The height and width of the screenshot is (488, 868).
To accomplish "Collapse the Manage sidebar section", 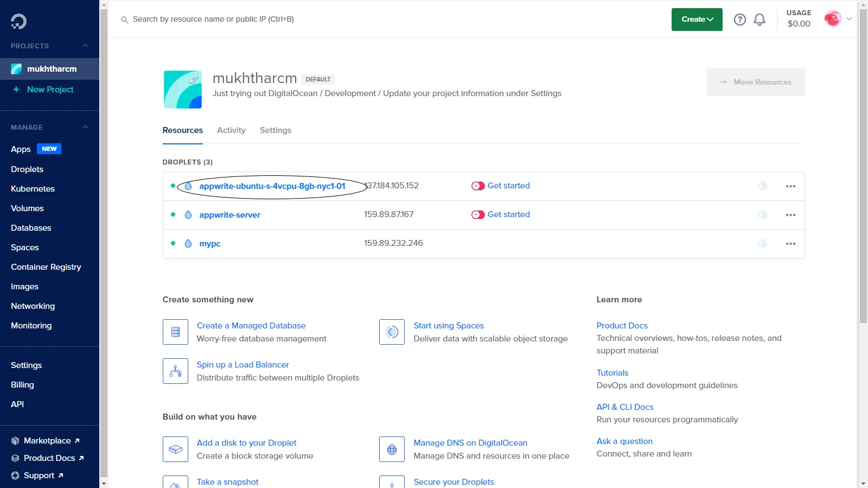I will [85, 127].
